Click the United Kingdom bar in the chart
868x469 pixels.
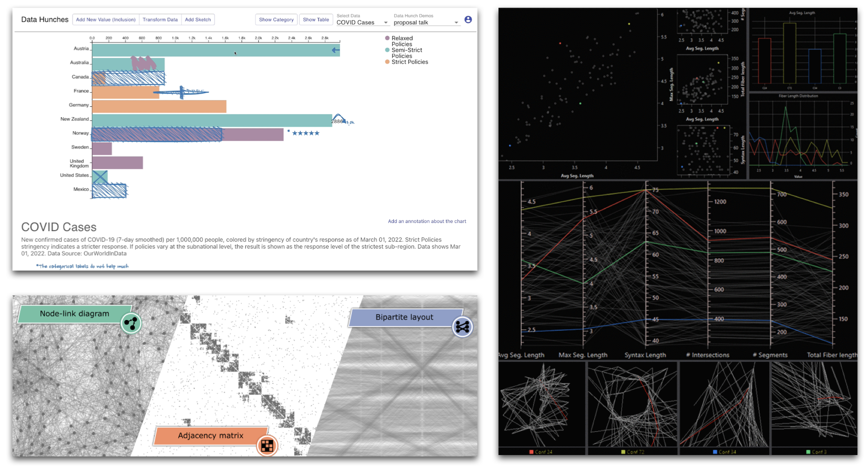coord(117,163)
